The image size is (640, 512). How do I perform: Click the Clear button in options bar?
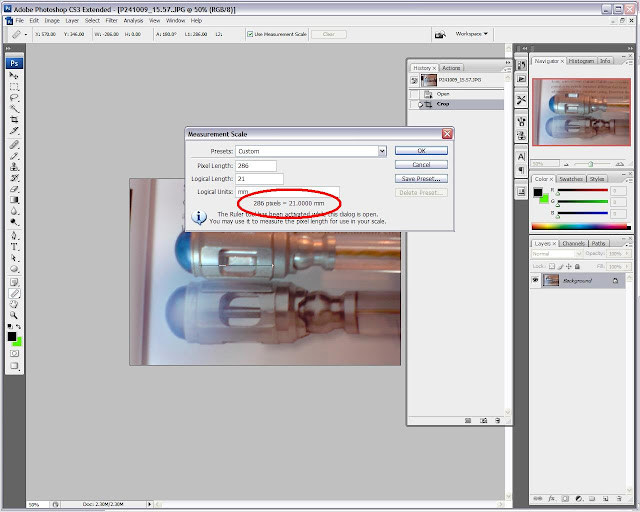(x=329, y=34)
